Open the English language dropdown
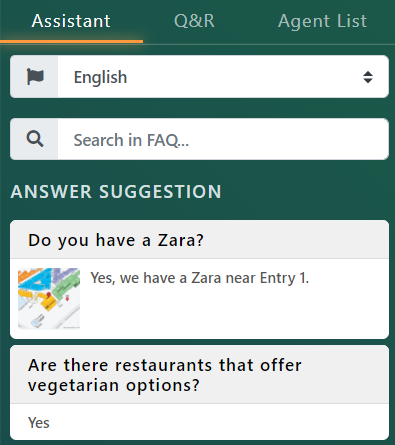 [223, 77]
